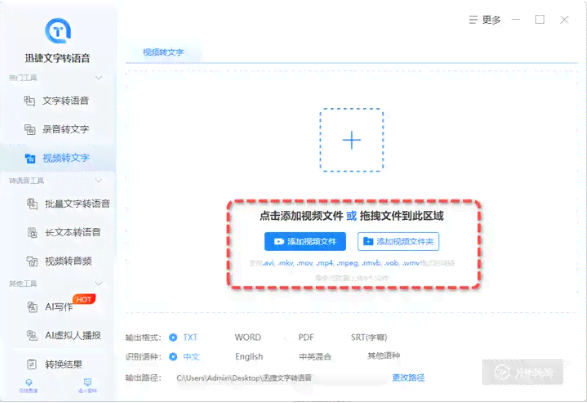Choose 其他语种 recognition language
The height and width of the screenshot is (403, 587).
coord(384,355)
